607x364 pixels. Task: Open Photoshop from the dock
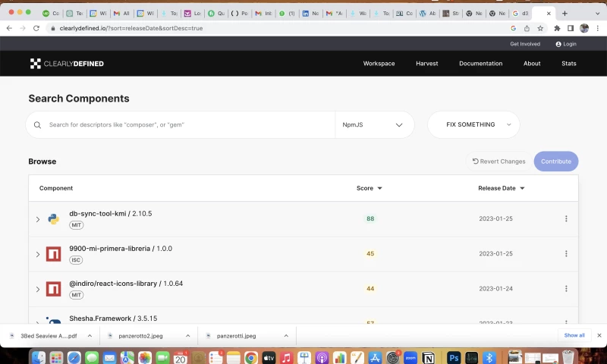454,358
